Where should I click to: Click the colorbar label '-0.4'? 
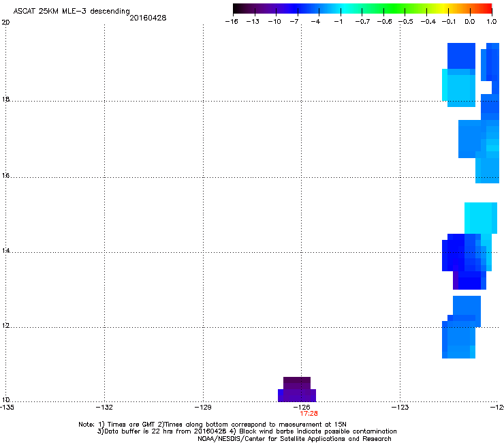(428, 22)
